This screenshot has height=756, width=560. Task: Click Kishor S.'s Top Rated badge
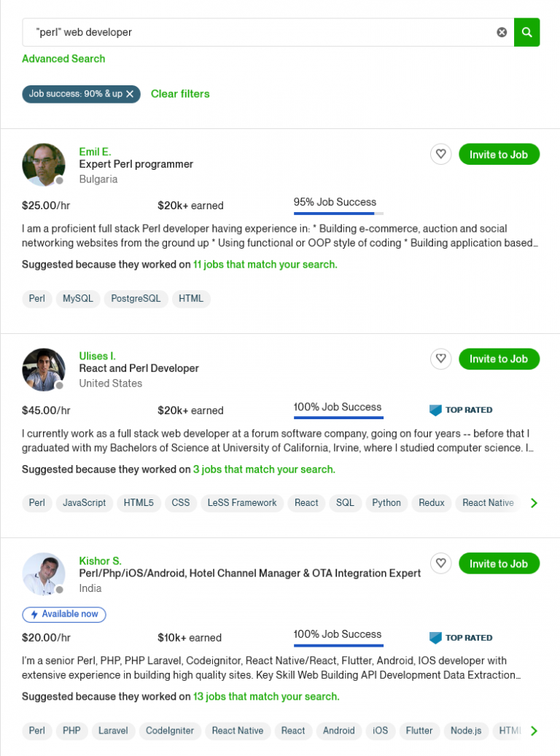(461, 638)
